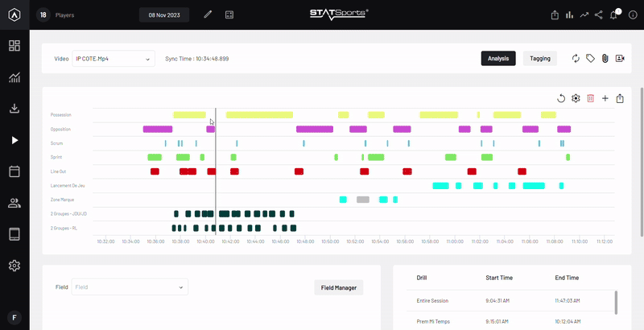The width and height of the screenshot is (644, 330).
Task: Open the calendar icon in sidebar
Action: (14, 171)
